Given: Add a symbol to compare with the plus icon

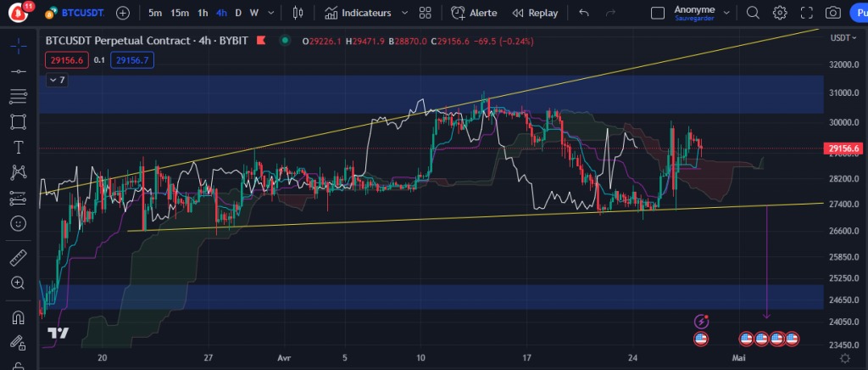Looking at the screenshot, I should click(x=123, y=13).
